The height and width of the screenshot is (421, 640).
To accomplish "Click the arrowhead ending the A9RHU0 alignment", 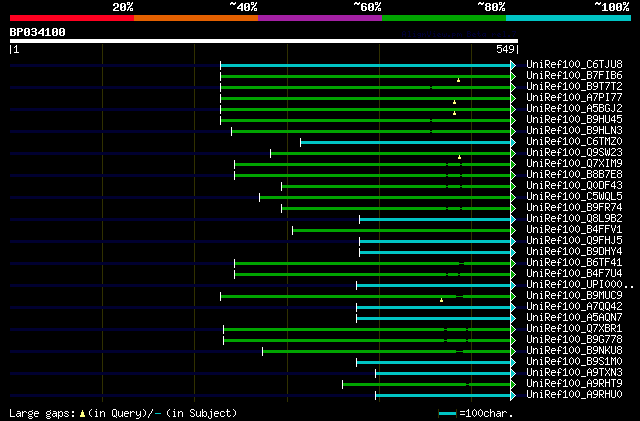I will [x=513, y=396].
